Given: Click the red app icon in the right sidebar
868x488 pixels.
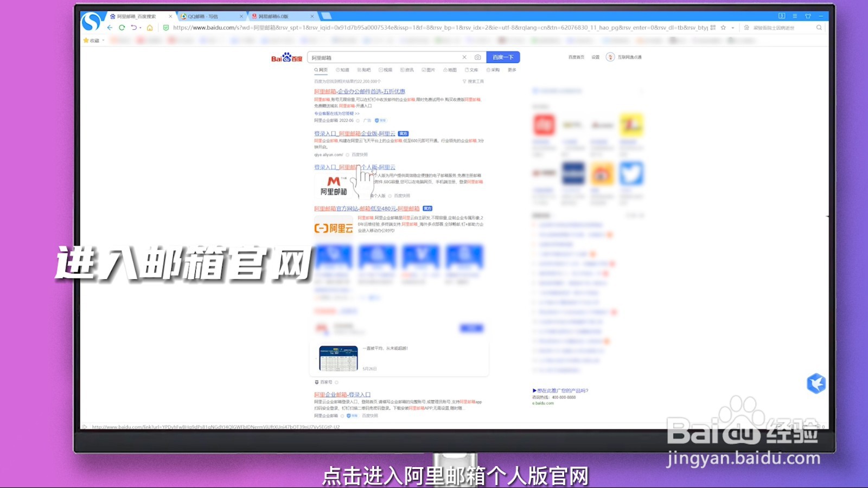Looking at the screenshot, I should tap(544, 125).
